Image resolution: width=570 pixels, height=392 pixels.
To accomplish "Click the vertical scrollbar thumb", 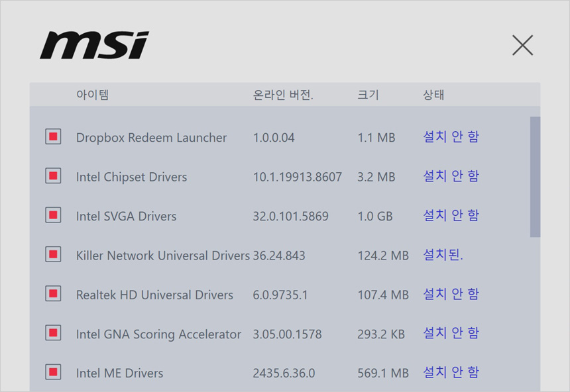I will [x=535, y=177].
